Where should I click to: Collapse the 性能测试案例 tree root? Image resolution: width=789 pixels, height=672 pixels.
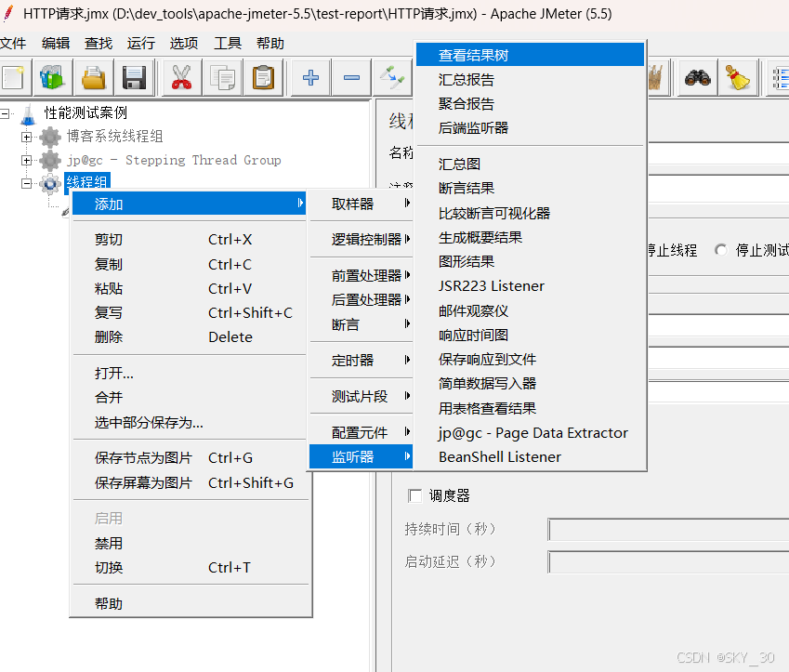coord(5,113)
